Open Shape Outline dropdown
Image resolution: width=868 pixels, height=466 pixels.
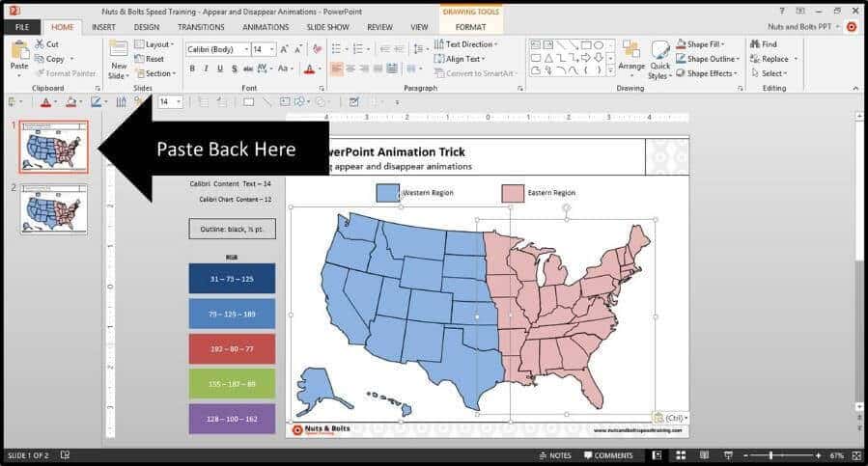(708, 59)
